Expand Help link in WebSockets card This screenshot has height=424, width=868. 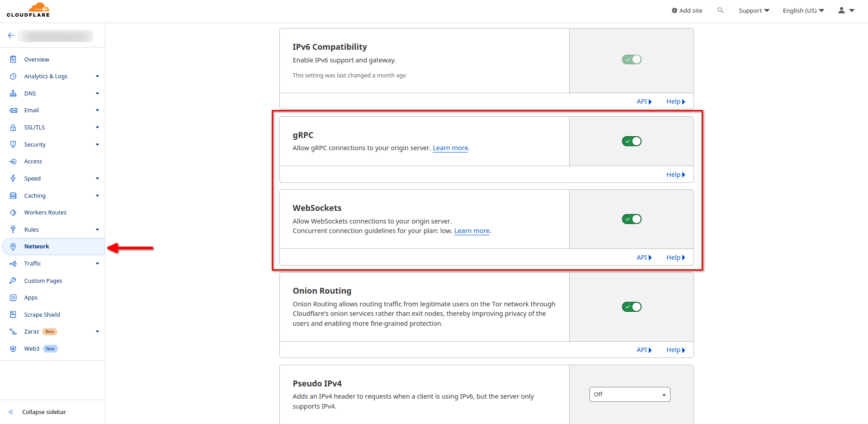675,257
